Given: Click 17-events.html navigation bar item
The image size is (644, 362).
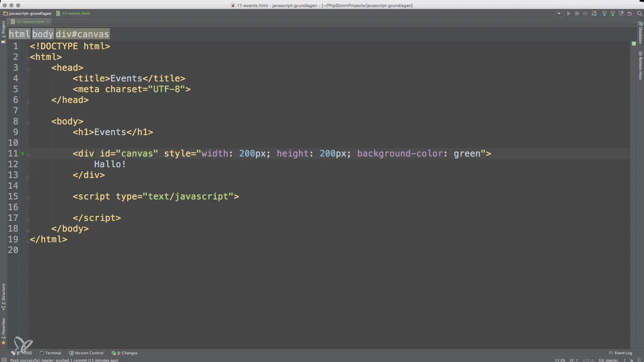Looking at the screenshot, I should click(73, 13).
